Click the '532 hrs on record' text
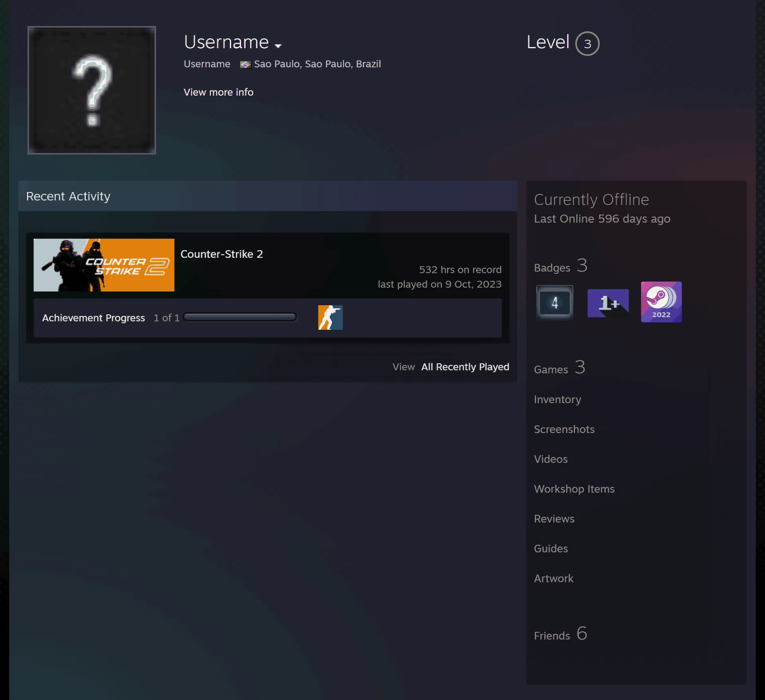This screenshot has height=700, width=765. coord(460,270)
